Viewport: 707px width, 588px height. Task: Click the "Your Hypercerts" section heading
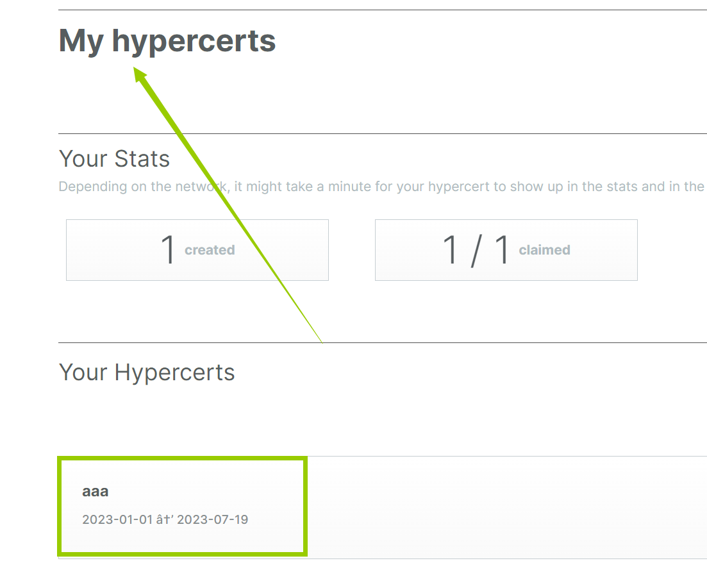[x=147, y=372]
